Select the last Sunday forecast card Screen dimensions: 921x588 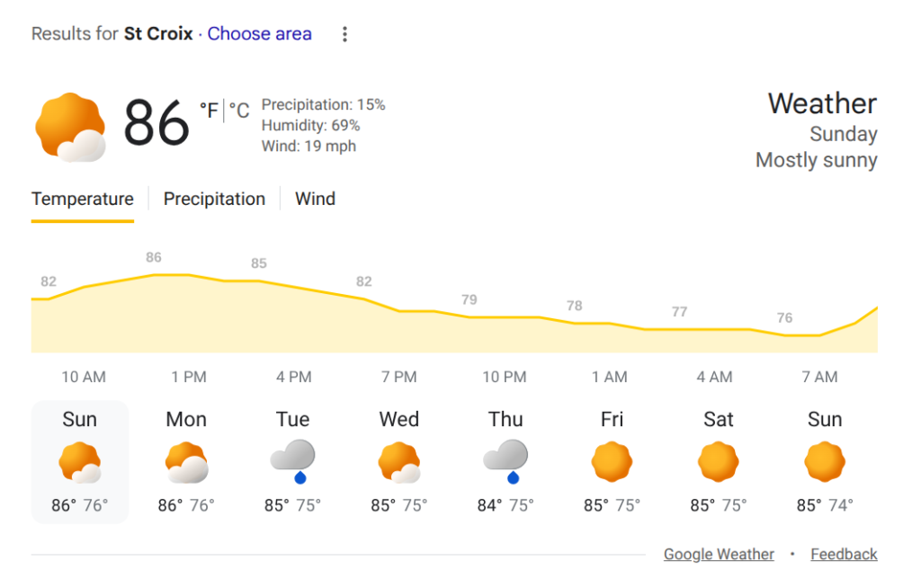click(824, 461)
